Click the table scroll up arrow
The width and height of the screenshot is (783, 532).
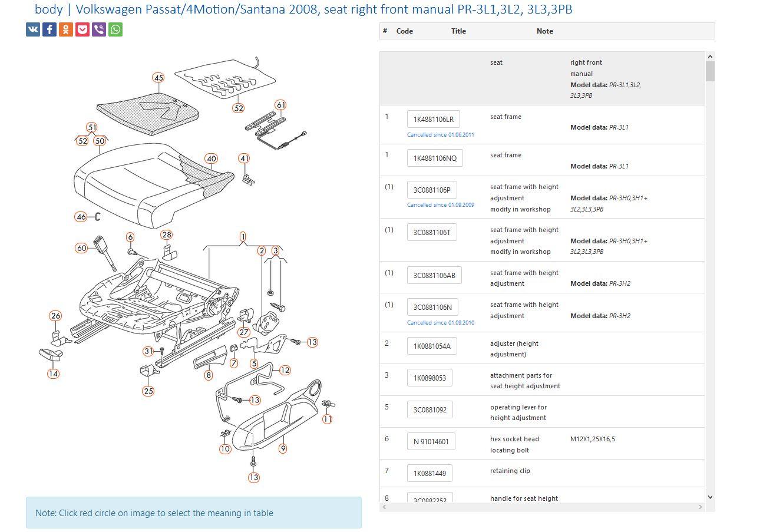[x=710, y=57]
